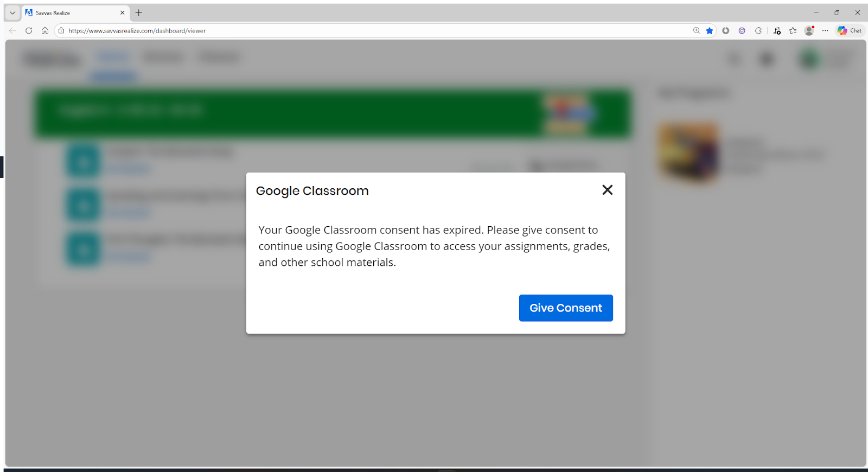Image resolution: width=868 pixels, height=472 pixels.
Task: Close the Google Classroom dialog with the X
Action: point(607,190)
